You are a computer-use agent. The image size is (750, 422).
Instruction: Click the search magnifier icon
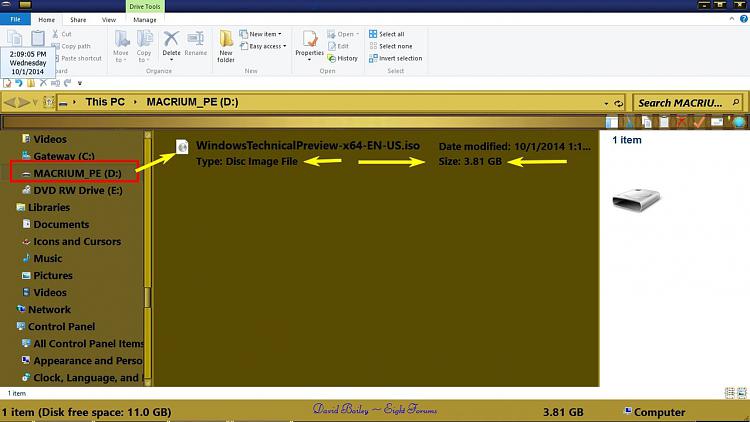(736, 102)
